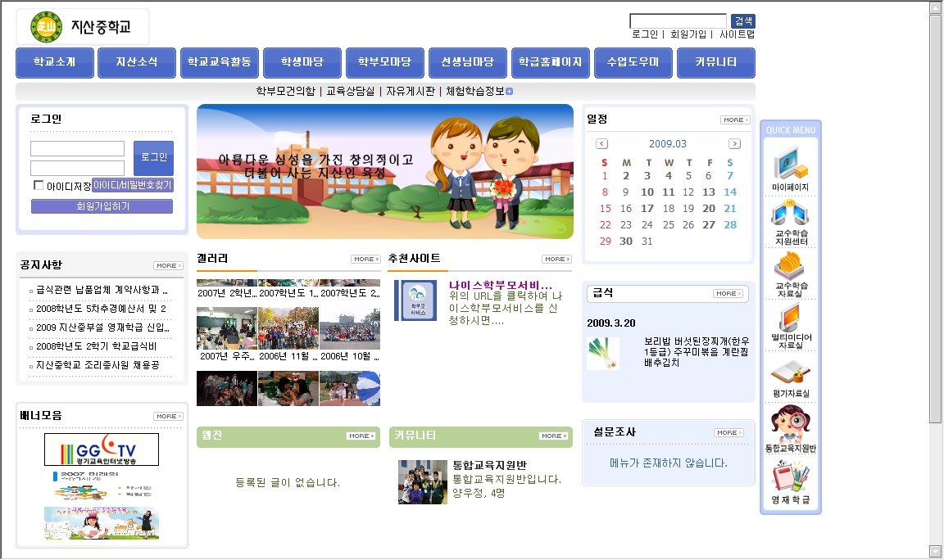
Task: Open the 마이페이지 quick menu icon
Action: (790, 166)
